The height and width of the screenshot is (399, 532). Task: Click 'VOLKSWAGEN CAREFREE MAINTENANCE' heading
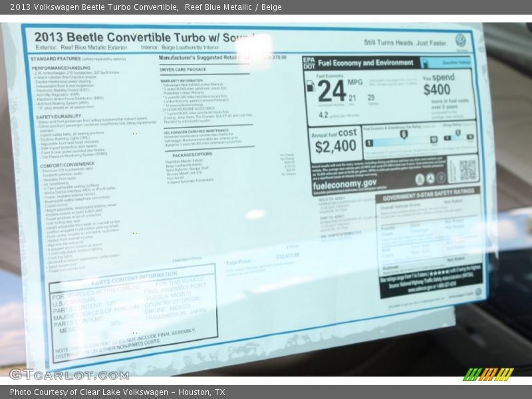click(x=196, y=131)
